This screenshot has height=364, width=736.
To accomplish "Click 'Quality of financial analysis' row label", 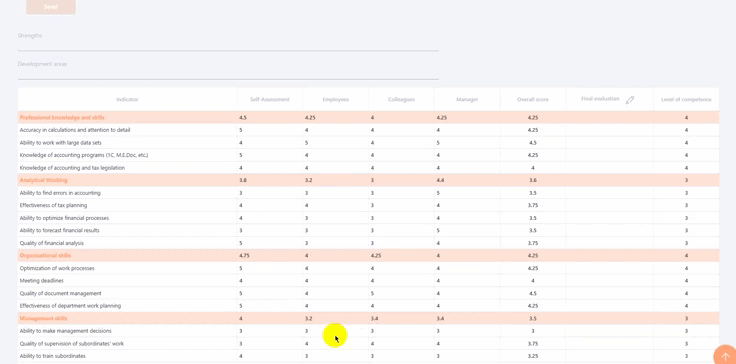I will pos(52,243).
